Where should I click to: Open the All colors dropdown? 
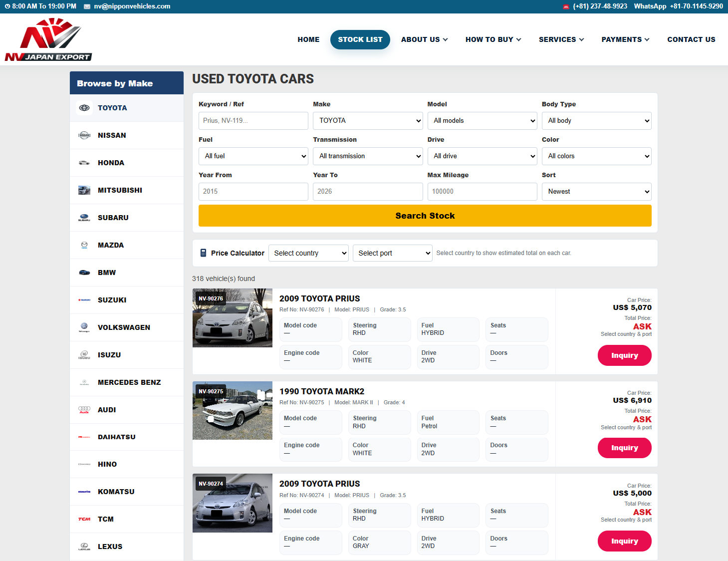pyautogui.click(x=597, y=156)
